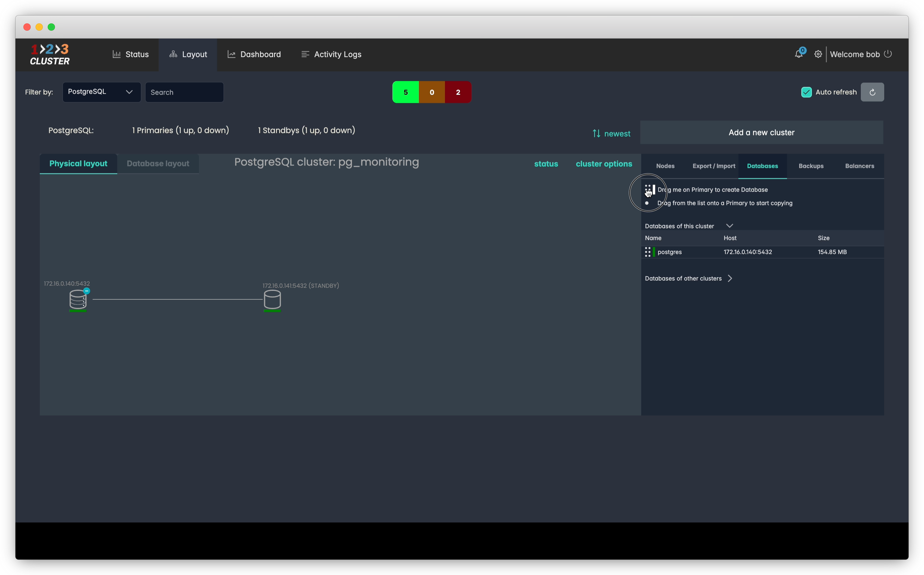Toggle the Auto refresh checkbox
Image resolution: width=924 pixels, height=575 pixels.
[x=806, y=92]
